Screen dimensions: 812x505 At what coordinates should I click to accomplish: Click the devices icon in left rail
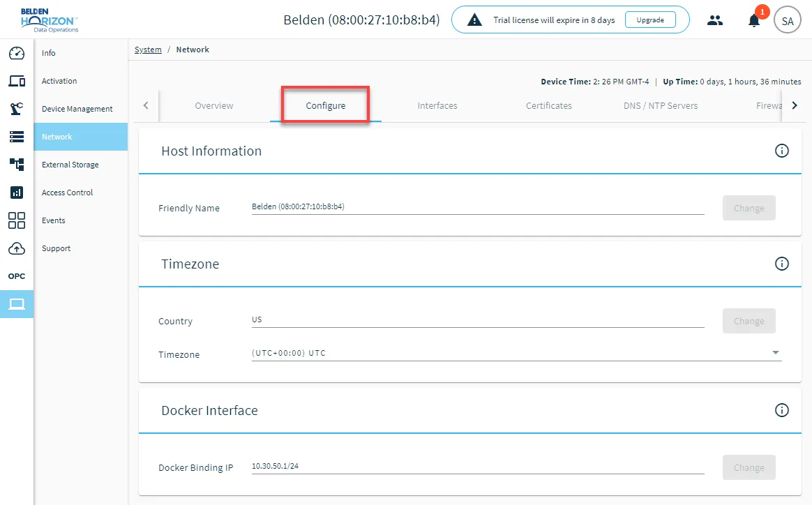click(17, 81)
